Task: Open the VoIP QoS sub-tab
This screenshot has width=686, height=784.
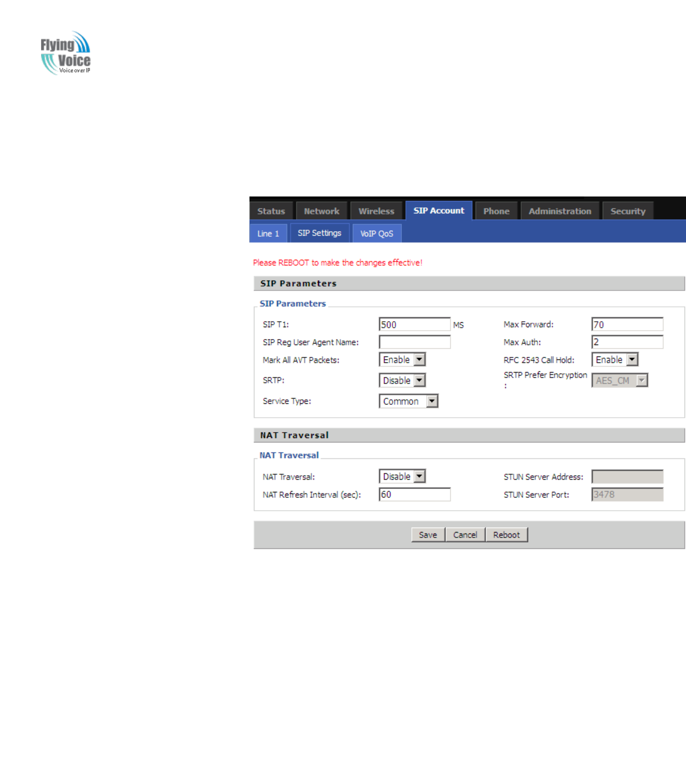Action: (x=377, y=233)
